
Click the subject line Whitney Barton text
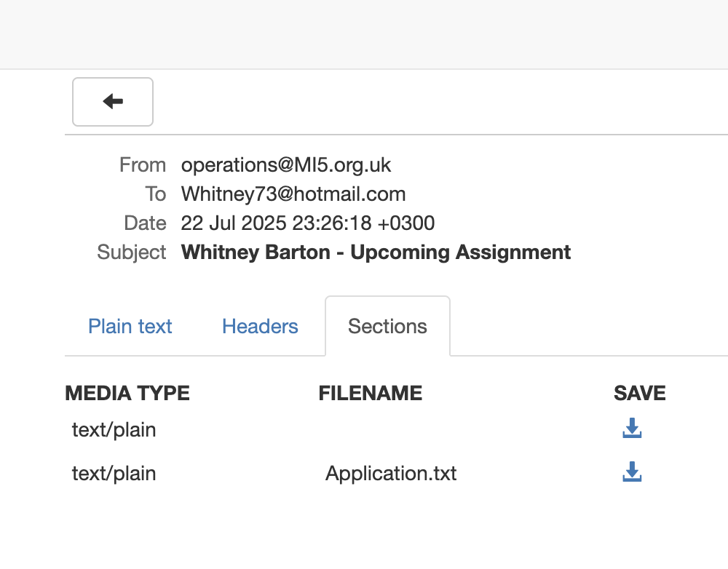[x=376, y=252]
